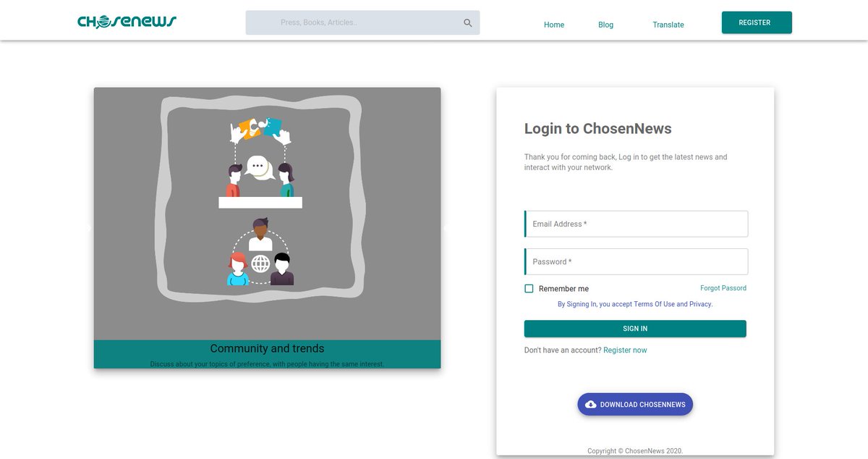Click the DOWNLOAD CHOSENNEWS button

pos(635,404)
